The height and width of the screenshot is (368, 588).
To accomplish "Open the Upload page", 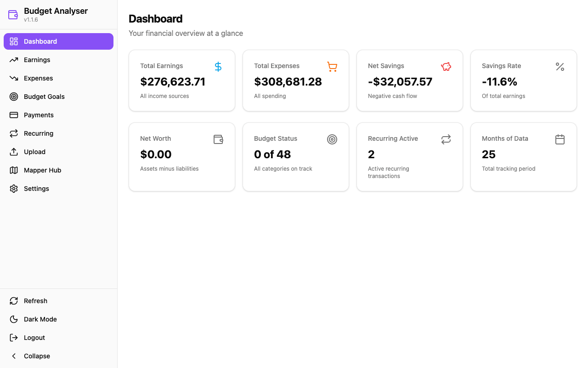I will click(x=34, y=152).
